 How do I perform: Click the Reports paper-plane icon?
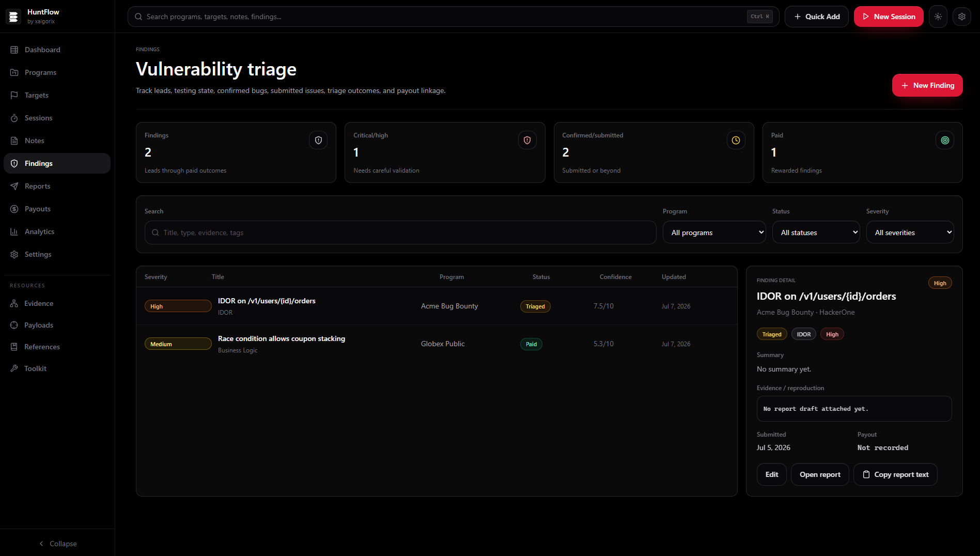click(x=14, y=186)
